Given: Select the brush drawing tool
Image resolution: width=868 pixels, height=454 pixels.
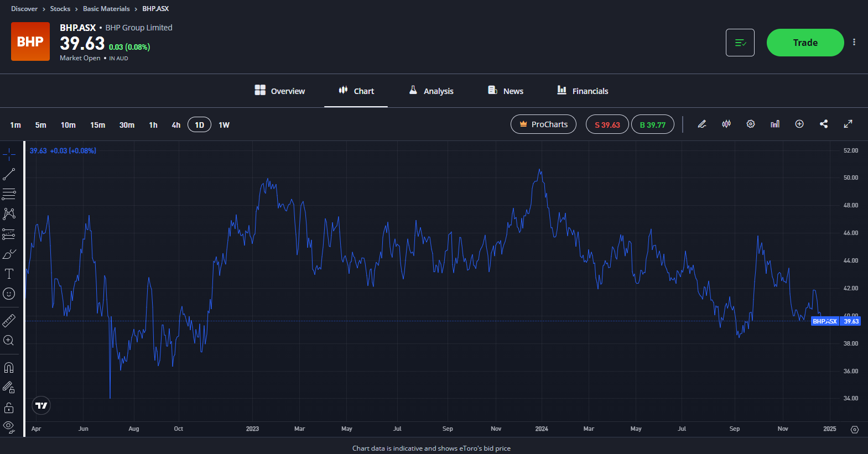Looking at the screenshot, I should pos(9,254).
